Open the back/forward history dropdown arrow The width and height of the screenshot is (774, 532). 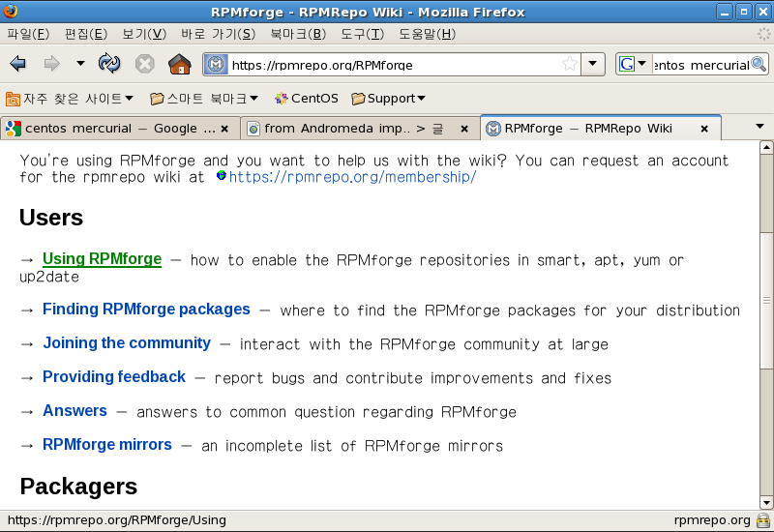coord(80,64)
